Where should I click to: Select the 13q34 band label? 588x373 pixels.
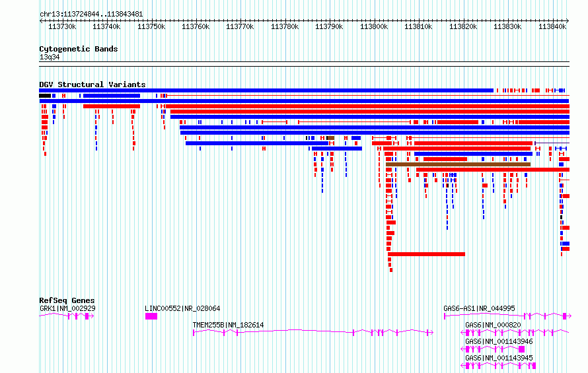(x=50, y=57)
